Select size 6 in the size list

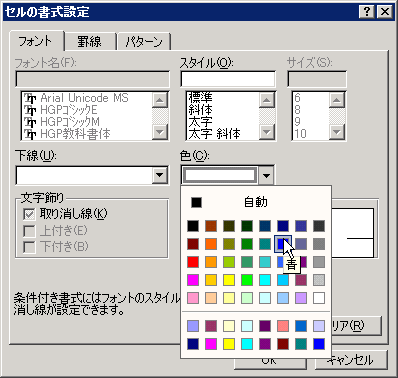click(x=311, y=98)
